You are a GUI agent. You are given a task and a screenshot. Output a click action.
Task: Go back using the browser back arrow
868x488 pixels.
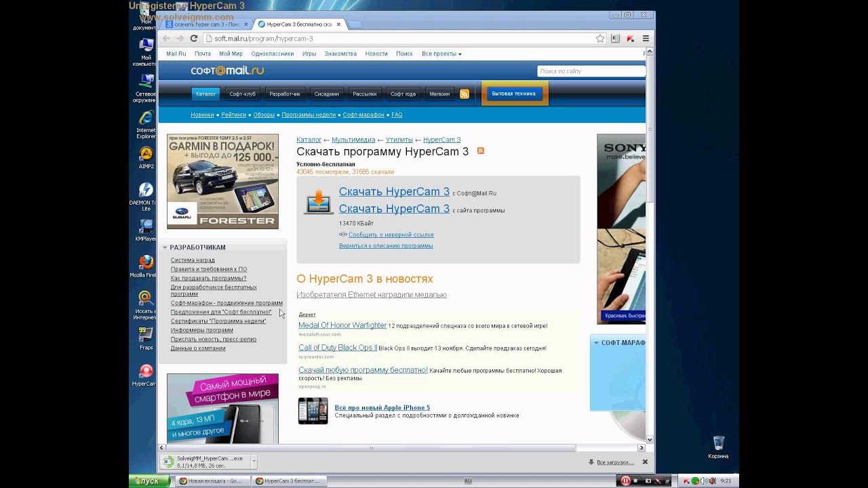167,39
